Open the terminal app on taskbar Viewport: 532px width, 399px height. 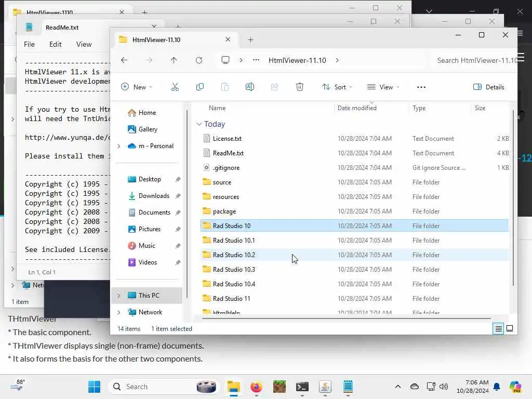click(302, 387)
